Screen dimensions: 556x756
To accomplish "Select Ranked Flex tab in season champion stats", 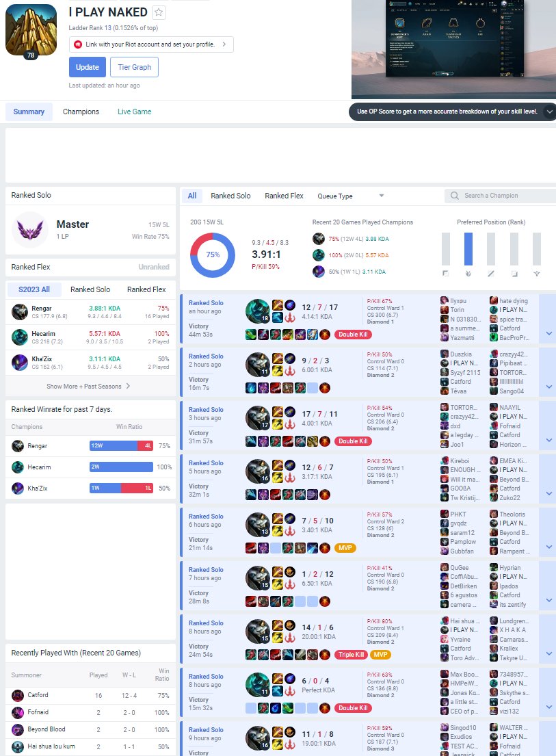I will click(146, 289).
